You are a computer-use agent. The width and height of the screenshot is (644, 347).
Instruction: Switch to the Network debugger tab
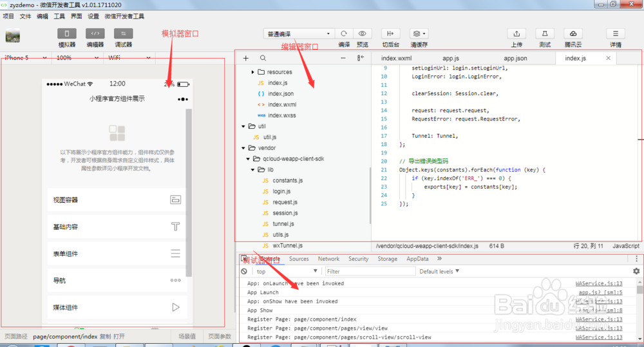pyautogui.click(x=328, y=259)
